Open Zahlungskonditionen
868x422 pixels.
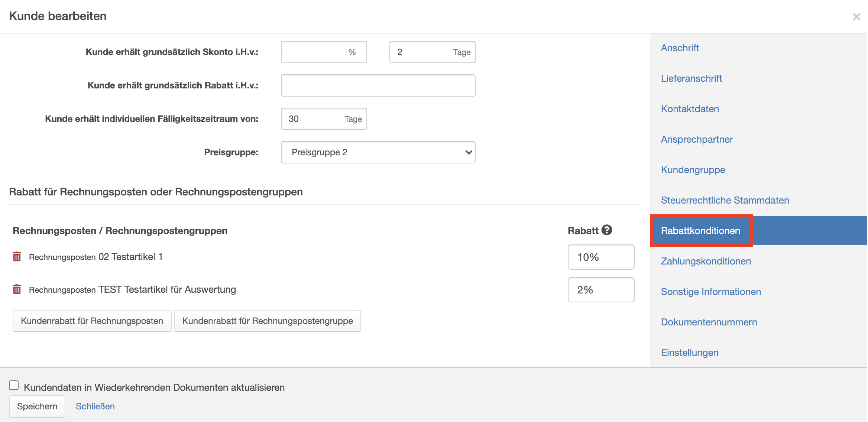pyautogui.click(x=706, y=261)
